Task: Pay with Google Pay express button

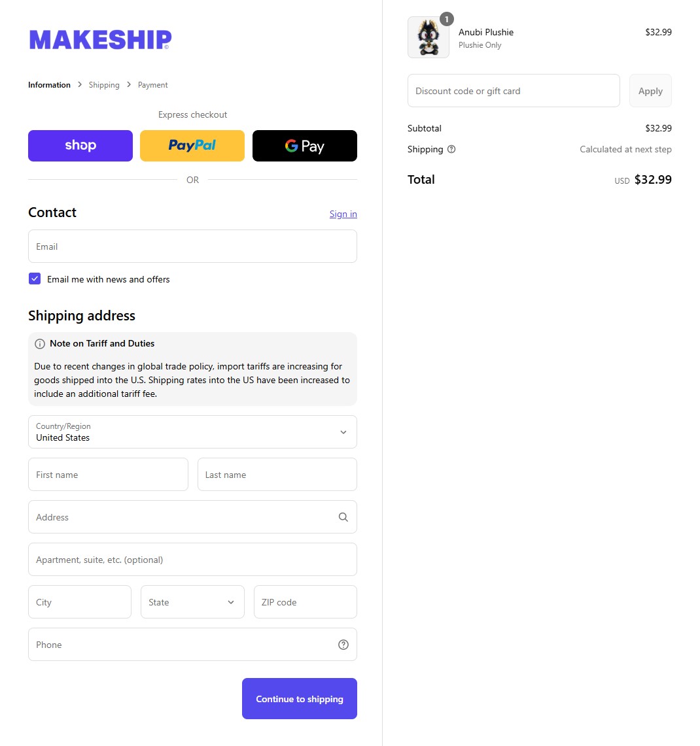Action: click(305, 146)
